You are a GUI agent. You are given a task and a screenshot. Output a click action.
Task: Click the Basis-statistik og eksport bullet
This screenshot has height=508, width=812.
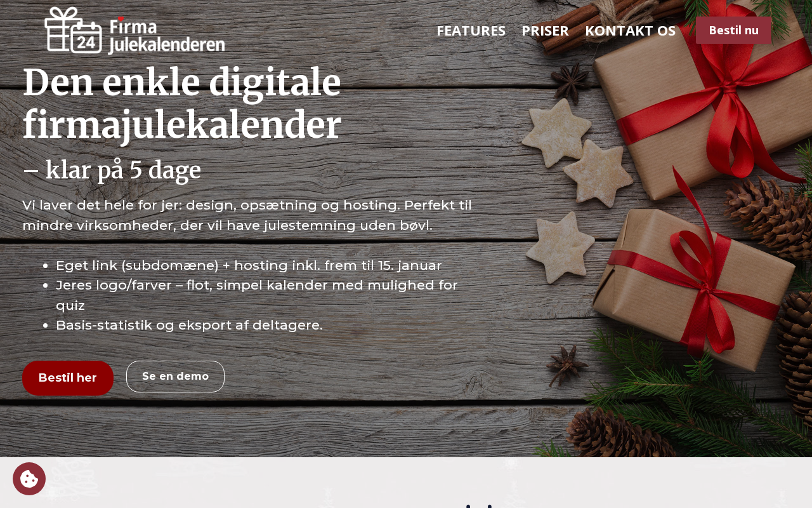pyautogui.click(x=189, y=325)
